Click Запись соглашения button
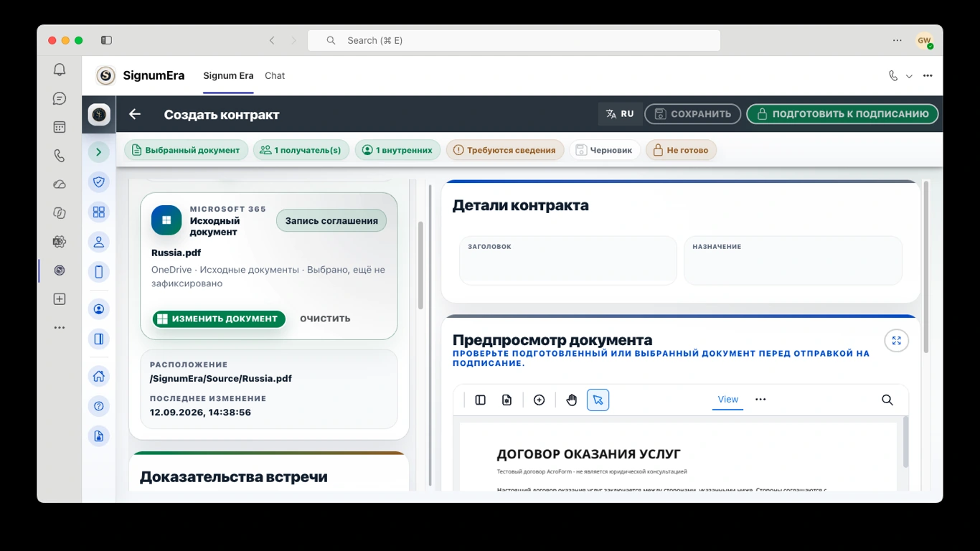 point(331,221)
